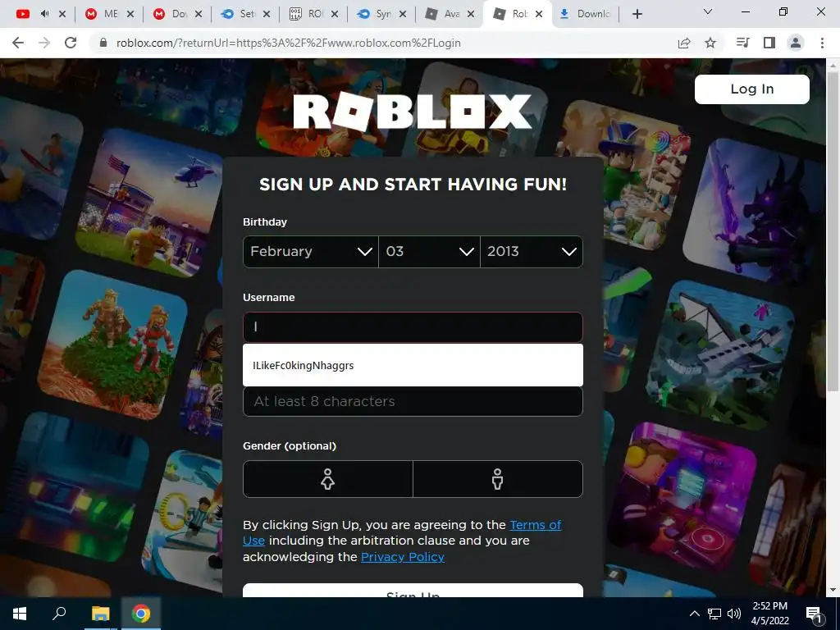This screenshot has width=840, height=630.
Task: Reload the Roblox page
Action: (71, 43)
